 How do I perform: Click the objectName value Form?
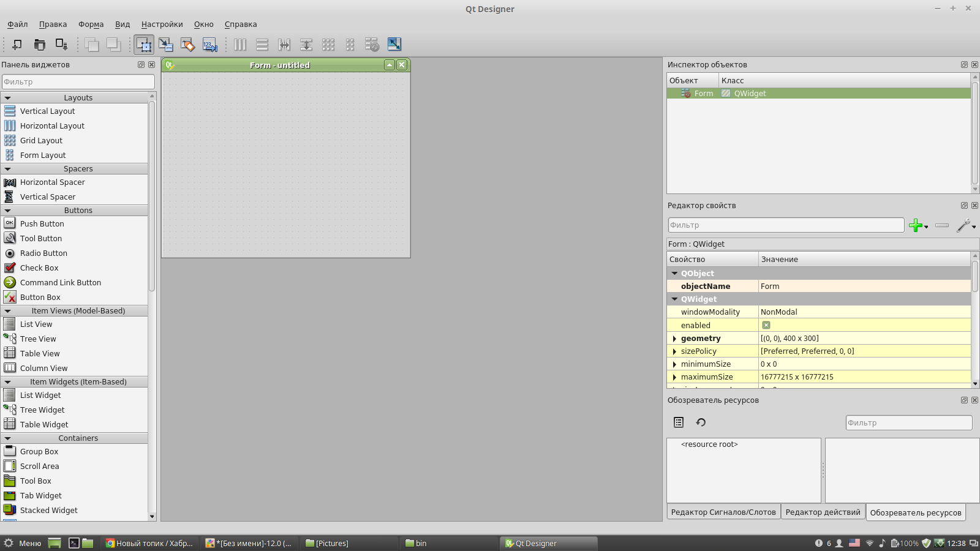[x=864, y=286]
